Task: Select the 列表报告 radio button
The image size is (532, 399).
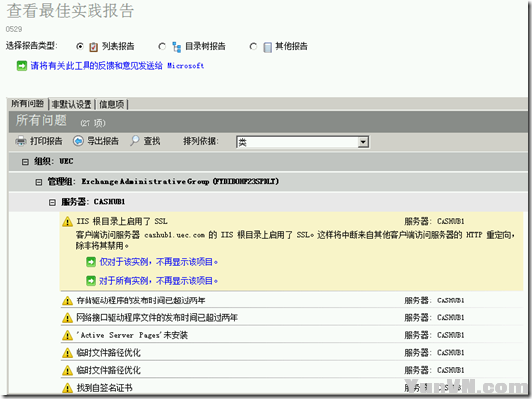Action: coord(80,46)
